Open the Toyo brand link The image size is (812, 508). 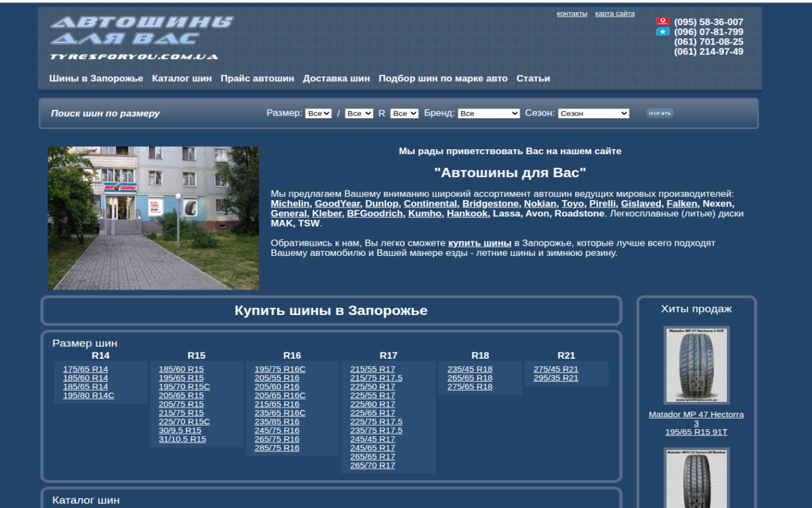pyautogui.click(x=572, y=204)
